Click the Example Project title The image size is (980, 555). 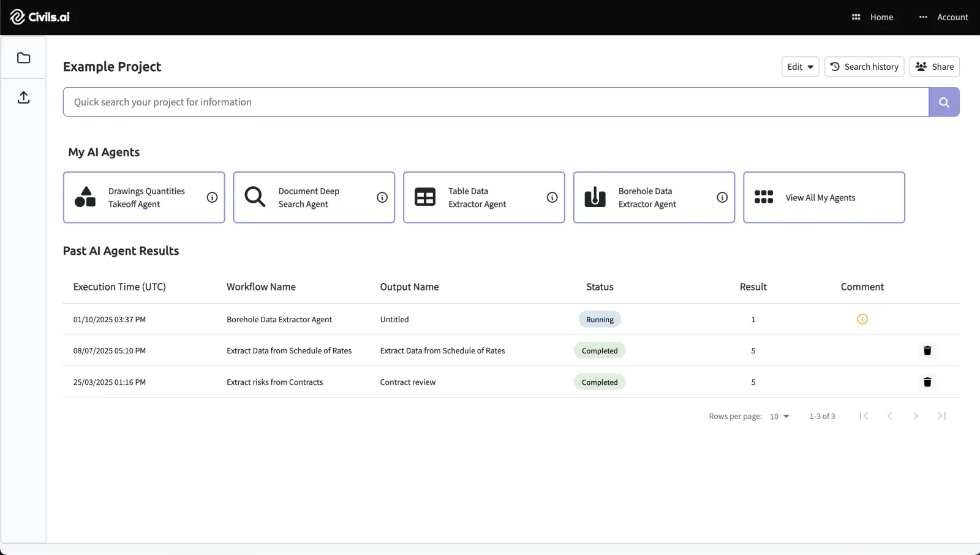112,67
